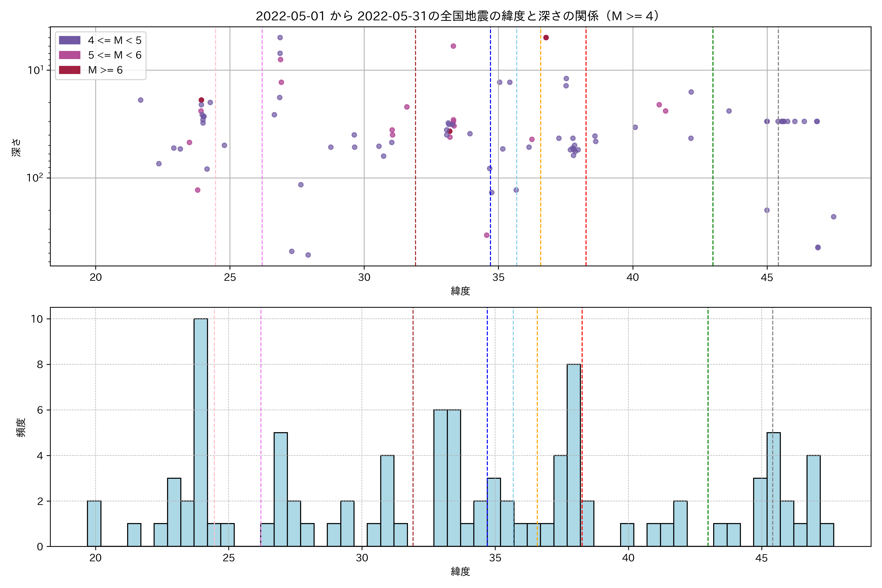
Task: Click the dark red M >= 6 legend swatch
Action: (x=69, y=70)
